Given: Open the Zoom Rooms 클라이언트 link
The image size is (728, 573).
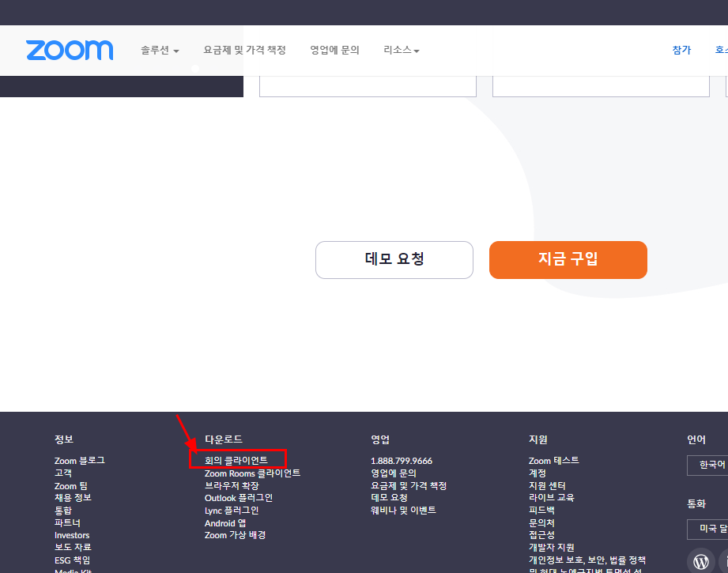Looking at the screenshot, I should [251, 473].
